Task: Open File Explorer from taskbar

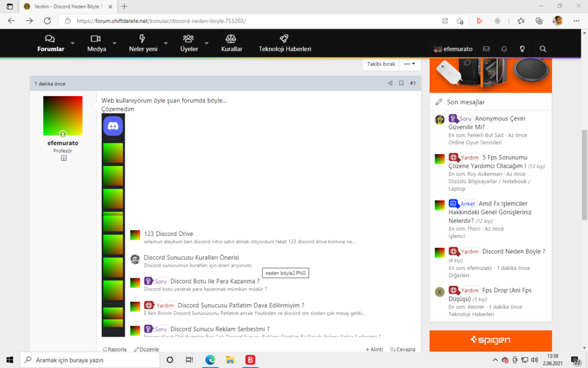Action: click(230, 360)
